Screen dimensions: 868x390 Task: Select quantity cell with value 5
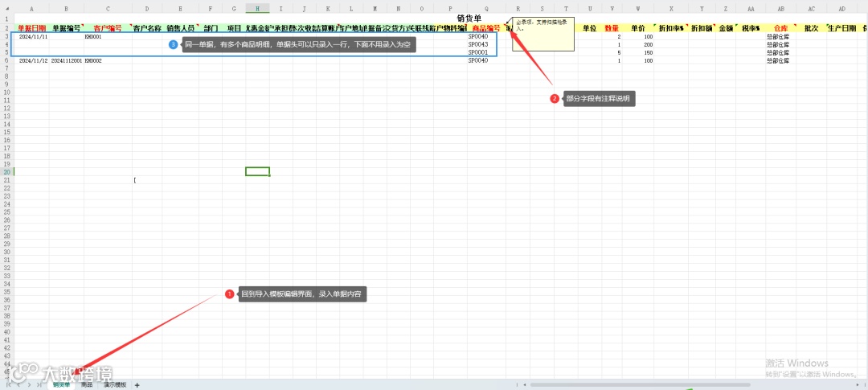point(612,52)
